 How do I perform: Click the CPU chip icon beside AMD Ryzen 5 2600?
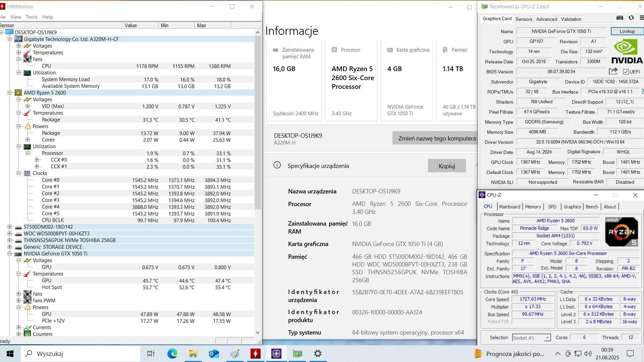click(18, 93)
